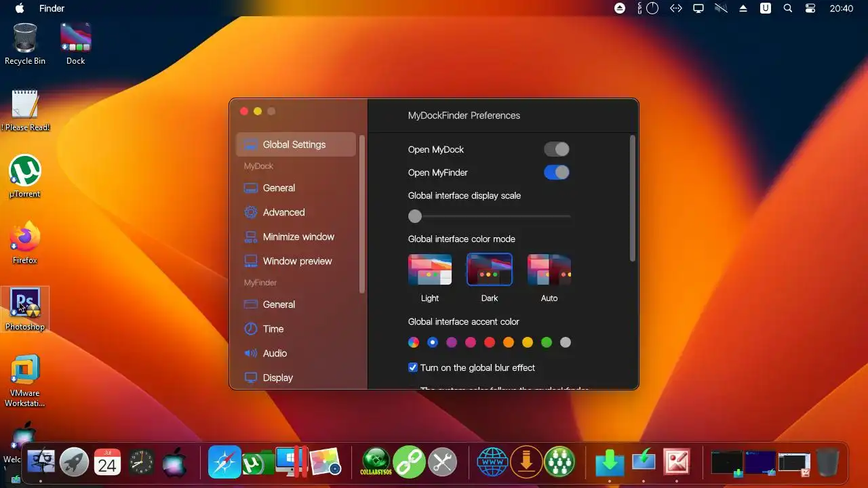This screenshot has height=488, width=868.
Task: Open the Safari compass icon in dock
Action: point(224,462)
